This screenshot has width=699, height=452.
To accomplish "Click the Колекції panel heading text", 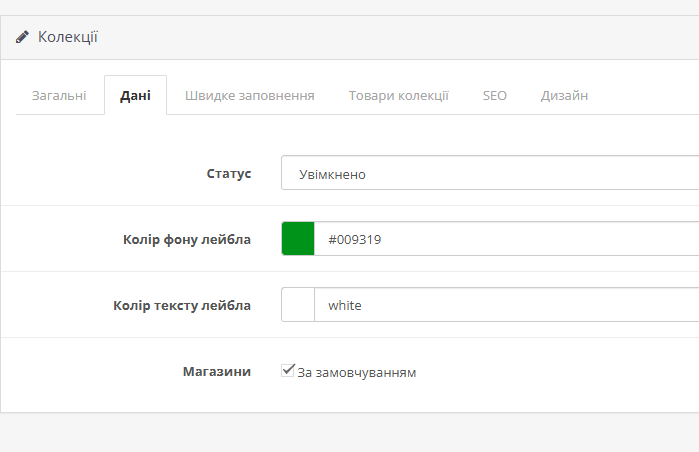I will point(68,37).
